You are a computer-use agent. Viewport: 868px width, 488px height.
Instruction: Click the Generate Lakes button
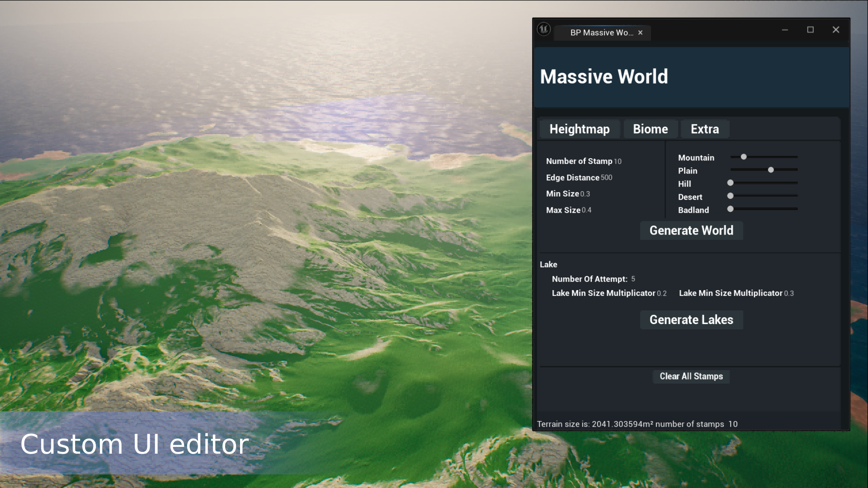[x=691, y=319]
